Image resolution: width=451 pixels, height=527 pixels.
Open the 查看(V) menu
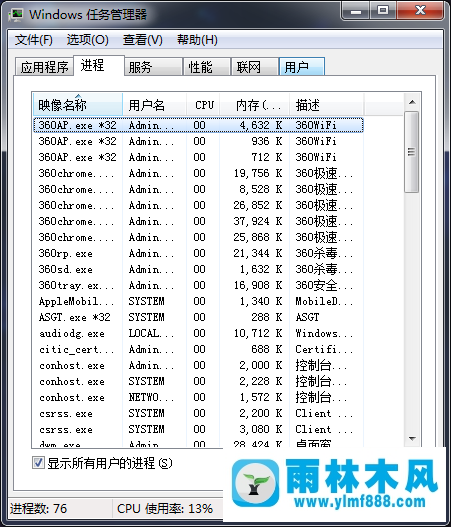[142, 40]
